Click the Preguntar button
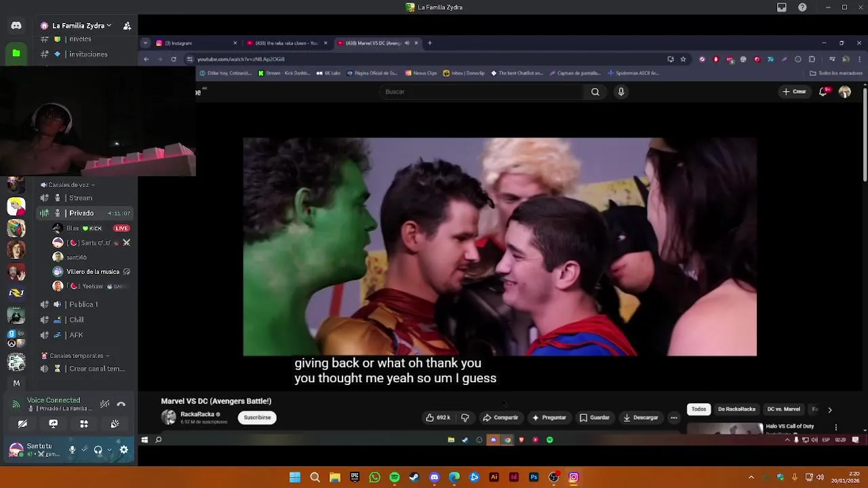Image resolution: width=868 pixels, height=488 pixels. pos(549,418)
